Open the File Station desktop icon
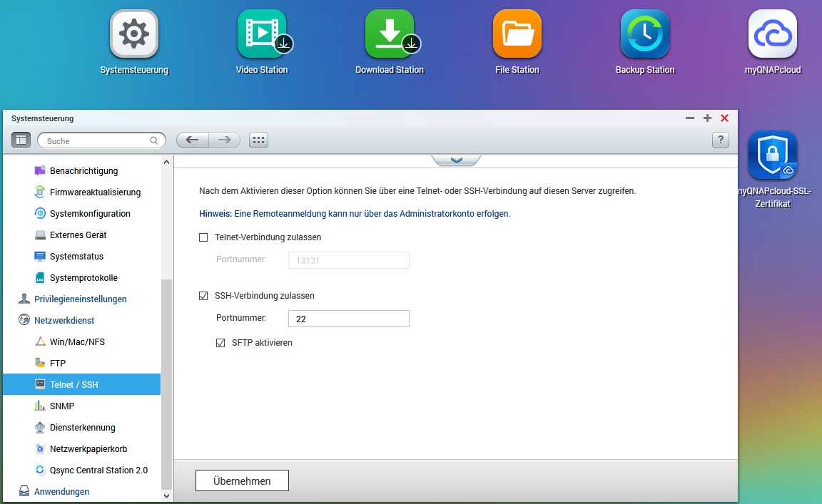 tap(517, 34)
